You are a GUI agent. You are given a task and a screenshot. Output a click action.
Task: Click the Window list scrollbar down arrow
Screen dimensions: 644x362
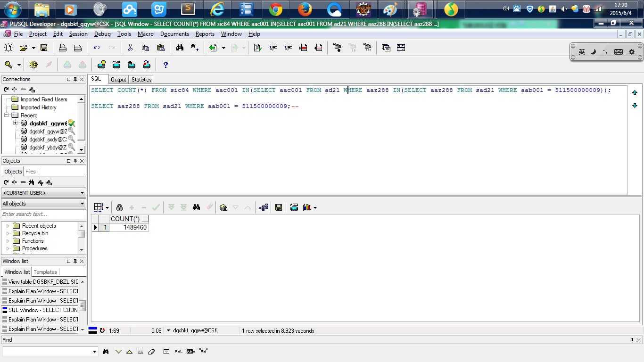82,329
